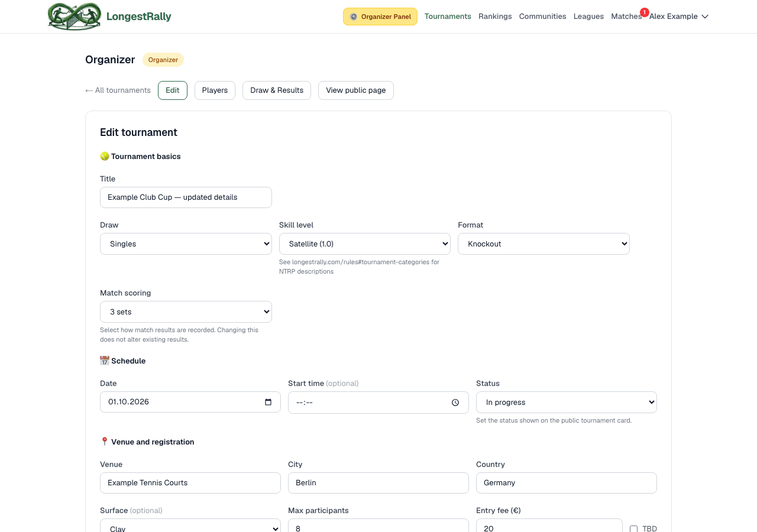Open the Skill level Satellite dropdown
Image resolution: width=757 pixels, height=532 pixels.
(365, 244)
